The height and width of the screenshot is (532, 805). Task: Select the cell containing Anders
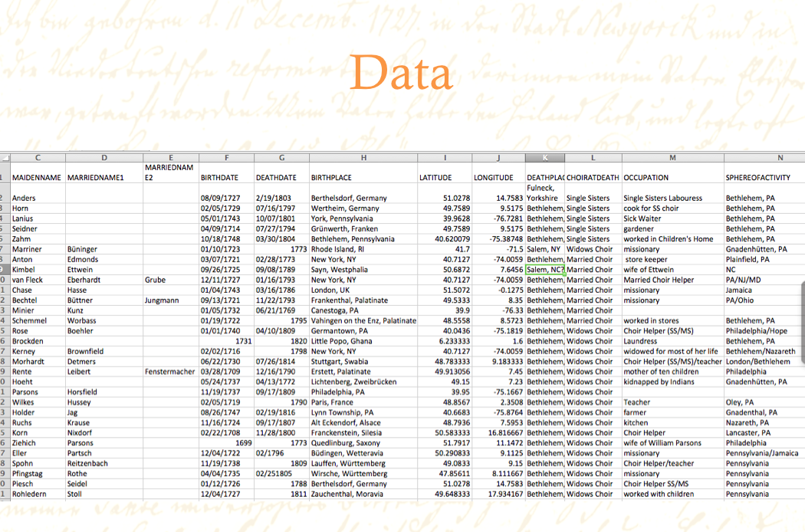pyautogui.click(x=38, y=198)
